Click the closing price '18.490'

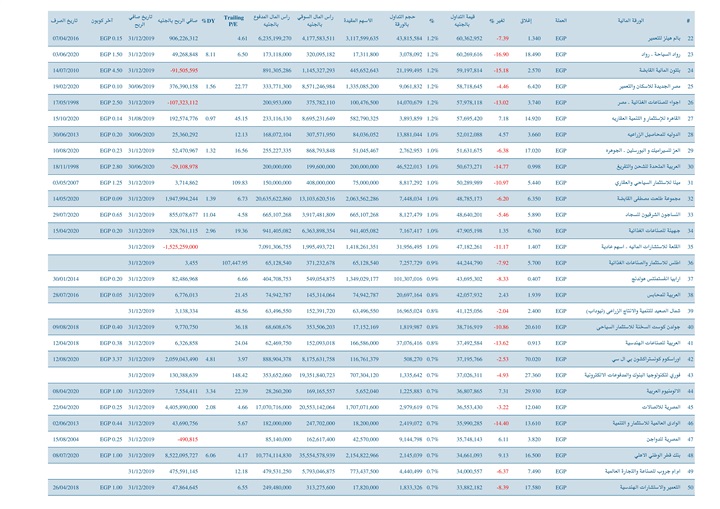click(533, 55)
